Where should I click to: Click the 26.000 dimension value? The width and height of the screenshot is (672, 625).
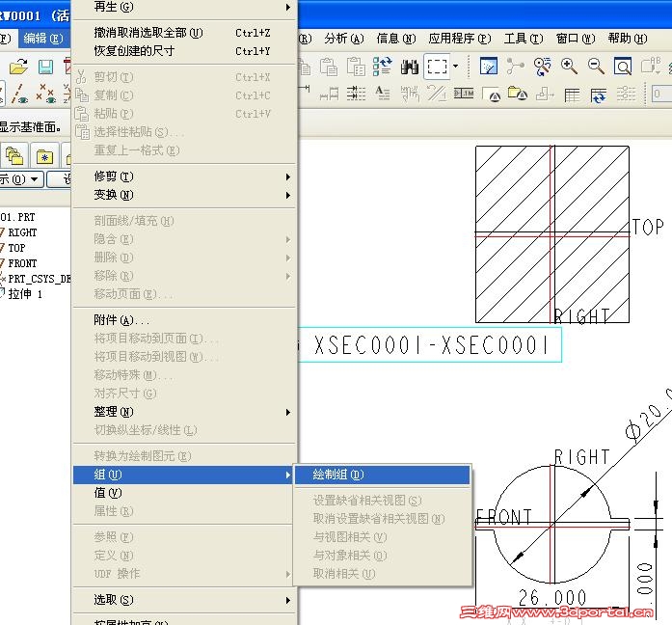[552, 597]
